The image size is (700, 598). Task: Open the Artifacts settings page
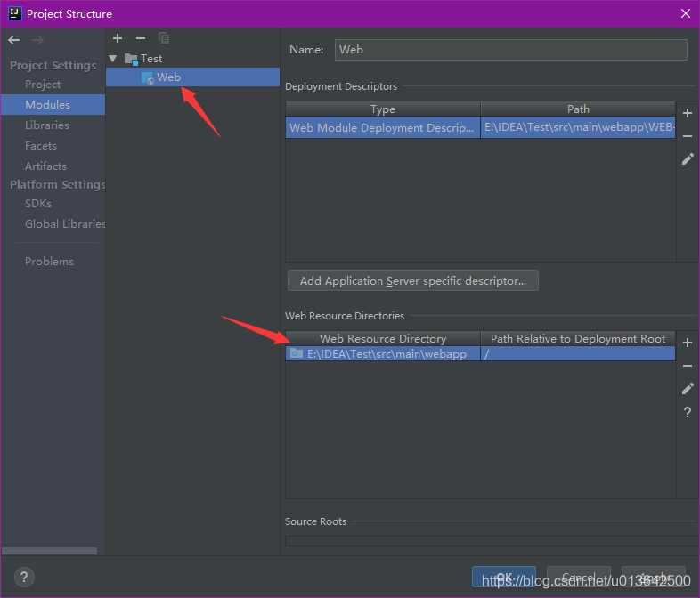pyautogui.click(x=45, y=166)
